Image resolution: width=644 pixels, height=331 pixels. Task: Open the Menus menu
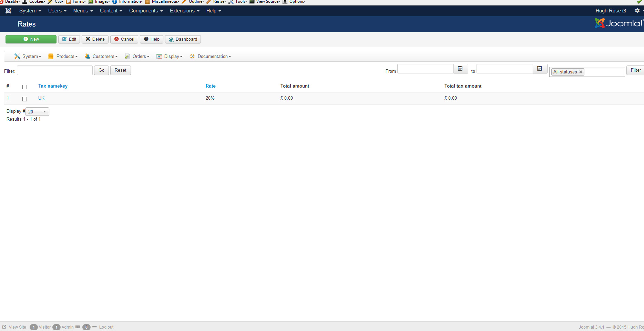(83, 11)
